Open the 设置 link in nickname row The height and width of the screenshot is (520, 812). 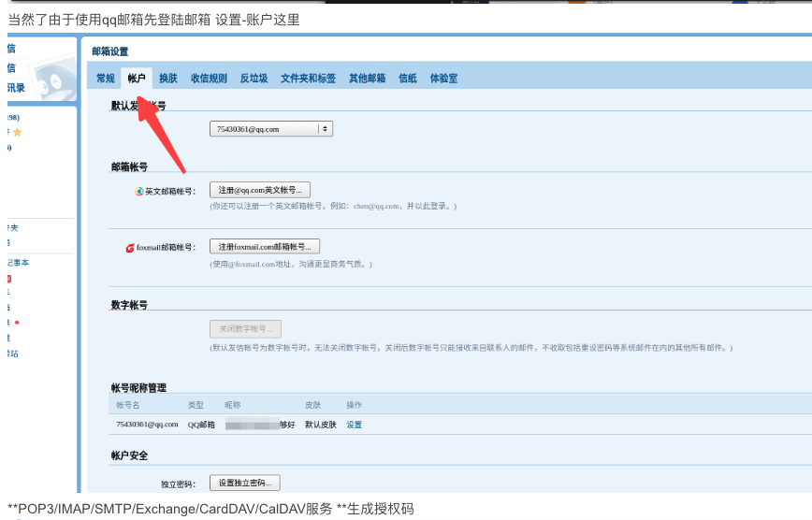[355, 425]
